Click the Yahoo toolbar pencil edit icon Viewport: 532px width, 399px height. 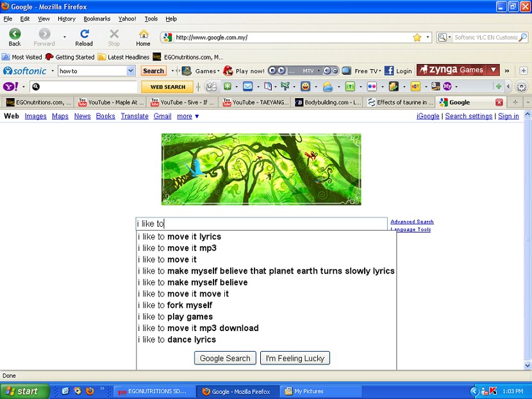pyautogui.click(x=212, y=87)
